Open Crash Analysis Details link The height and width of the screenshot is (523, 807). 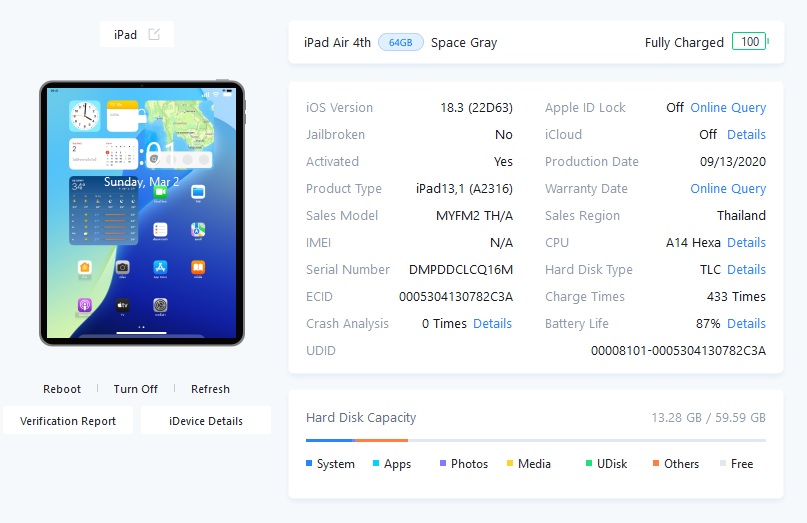coord(492,323)
